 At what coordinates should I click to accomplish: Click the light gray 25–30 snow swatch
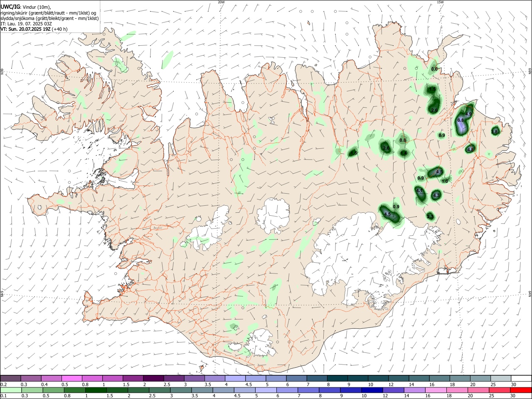tap(501, 378)
